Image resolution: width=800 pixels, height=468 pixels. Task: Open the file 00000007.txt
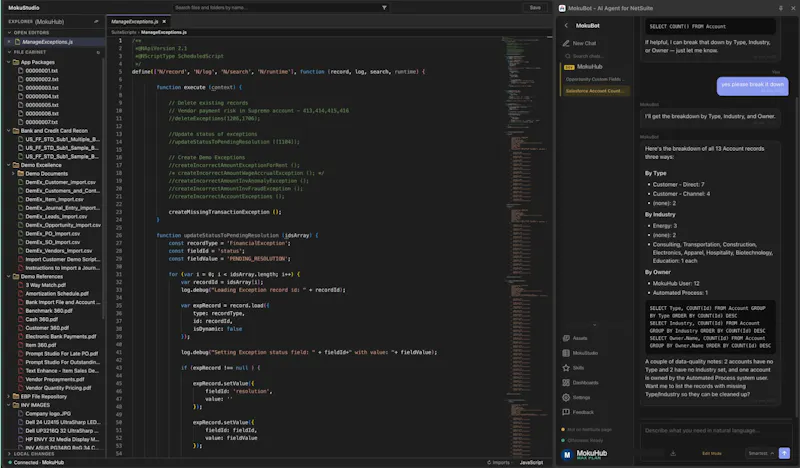[x=41, y=122]
